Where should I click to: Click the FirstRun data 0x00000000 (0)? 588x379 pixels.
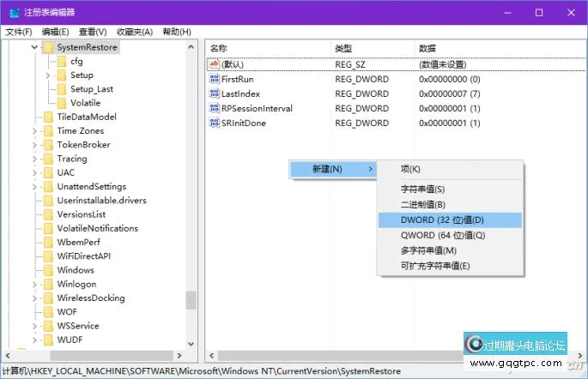pyautogui.click(x=450, y=79)
